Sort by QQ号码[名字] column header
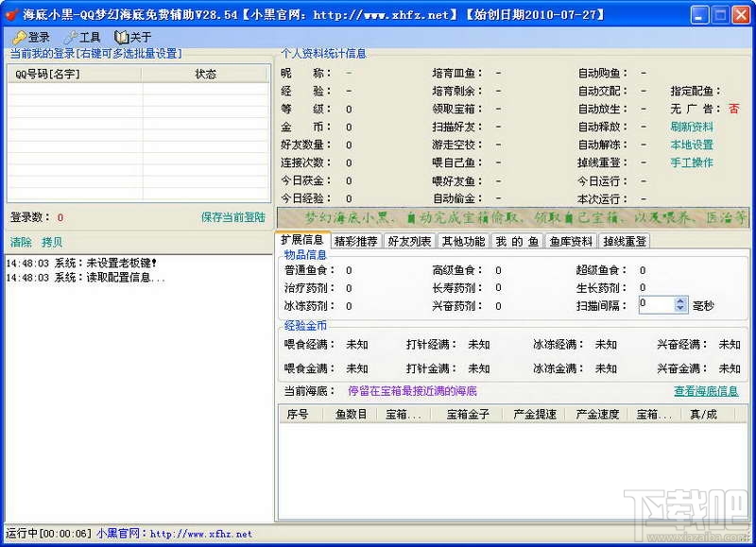Image resolution: width=756 pixels, height=547 pixels. [76, 74]
